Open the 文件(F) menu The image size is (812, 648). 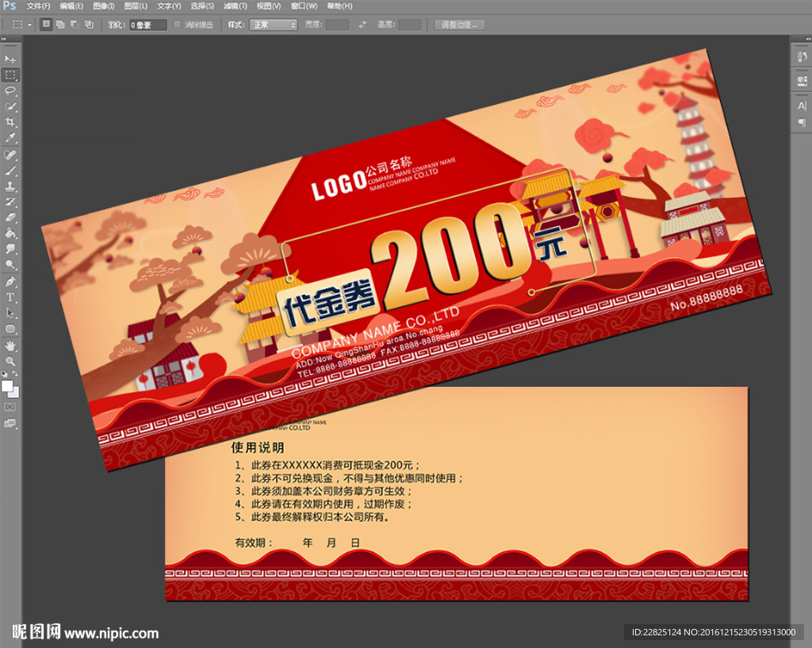point(38,6)
